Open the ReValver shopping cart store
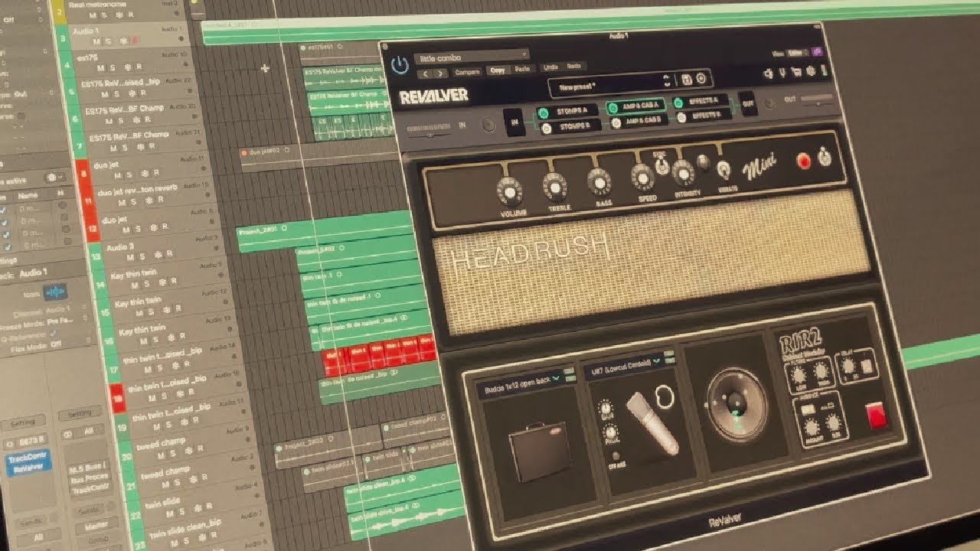980x551 pixels. 797,73
